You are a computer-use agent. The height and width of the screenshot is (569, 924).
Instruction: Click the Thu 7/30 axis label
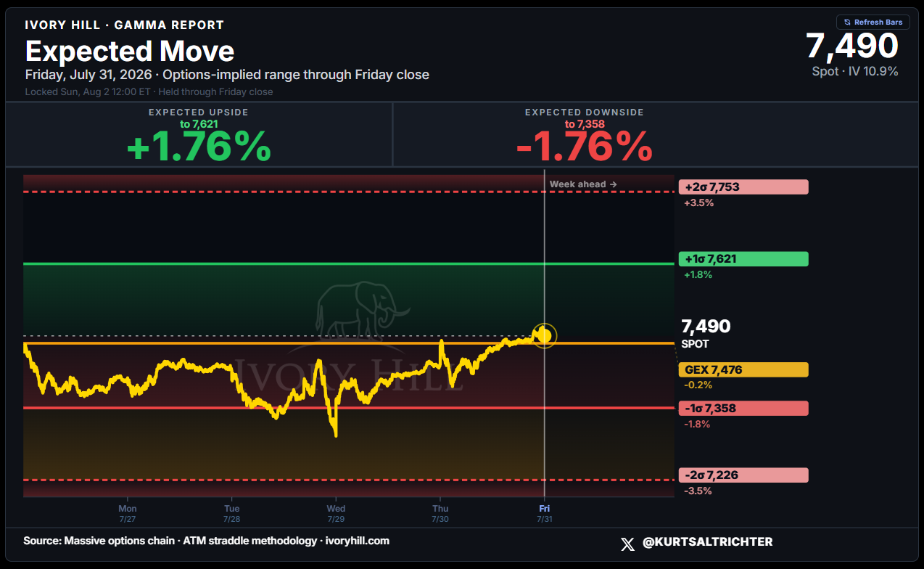(440, 513)
